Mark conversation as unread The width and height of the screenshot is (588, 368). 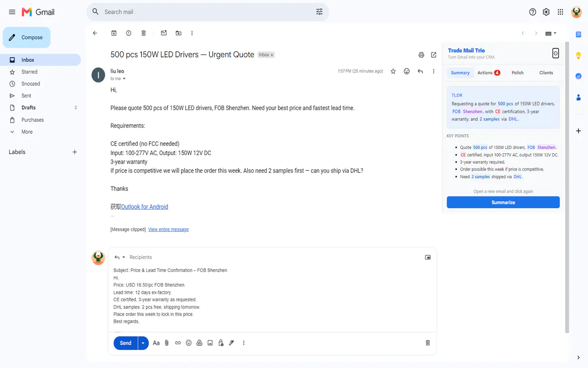164,33
